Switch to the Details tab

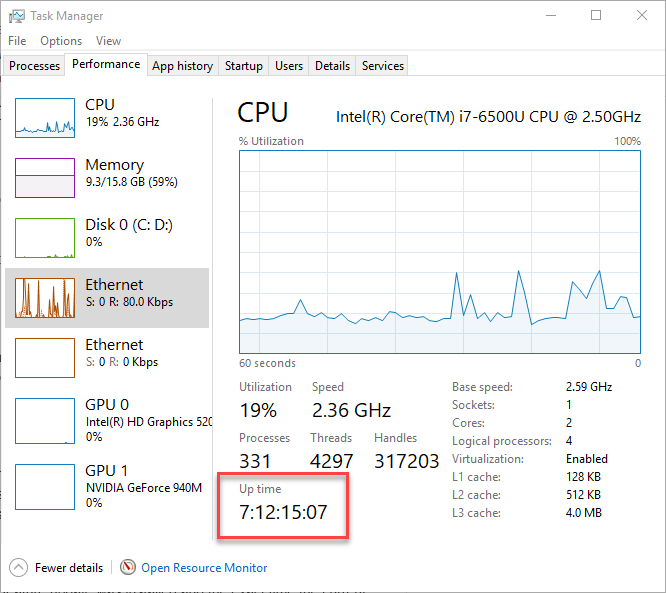pyautogui.click(x=332, y=66)
